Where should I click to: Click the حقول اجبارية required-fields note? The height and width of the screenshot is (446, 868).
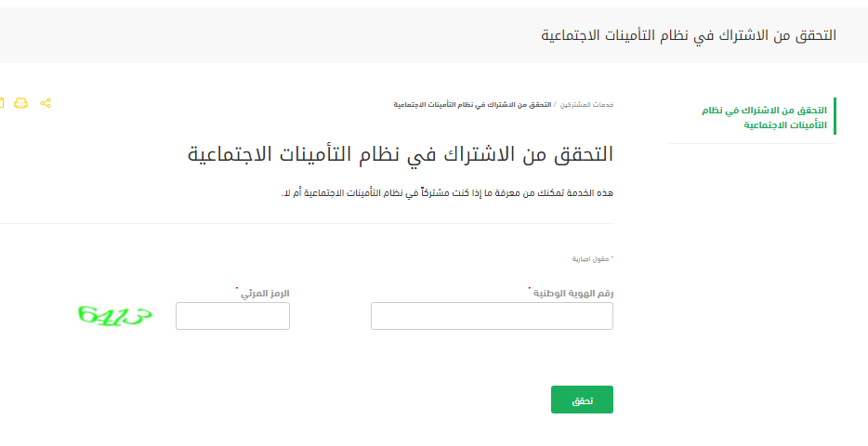(x=591, y=259)
